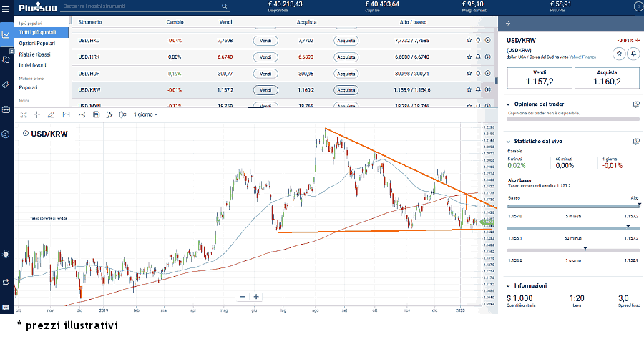The height and width of the screenshot is (339, 644).
Task: Select 'Opzioni Popolari' in the sidebar
Action: click(37, 44)
